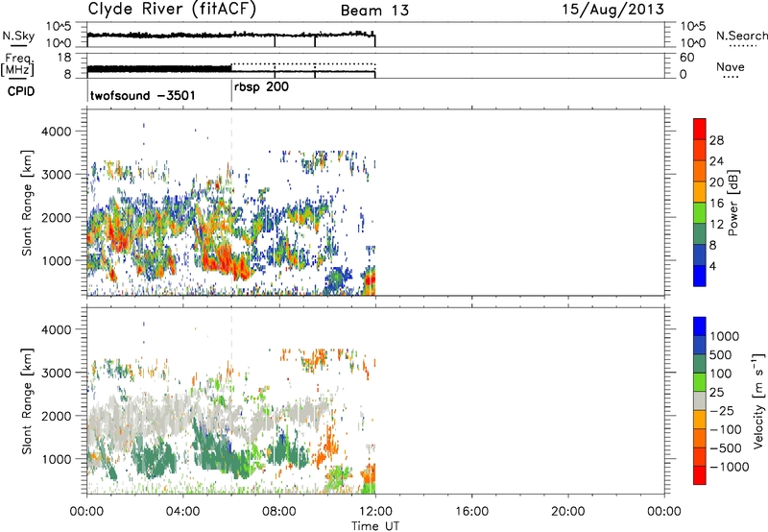Pick the light green Velocity segment between 25 and 100

pyautogui.click(x=700, y=382)
